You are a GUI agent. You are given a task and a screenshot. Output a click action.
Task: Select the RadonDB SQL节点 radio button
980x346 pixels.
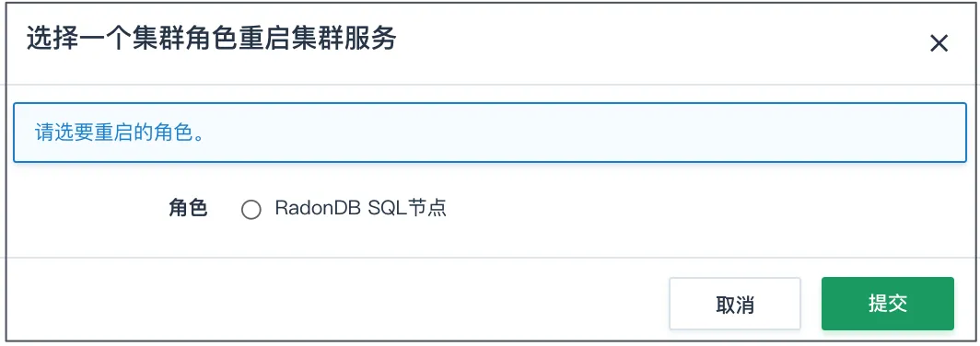tap(251, 210)
